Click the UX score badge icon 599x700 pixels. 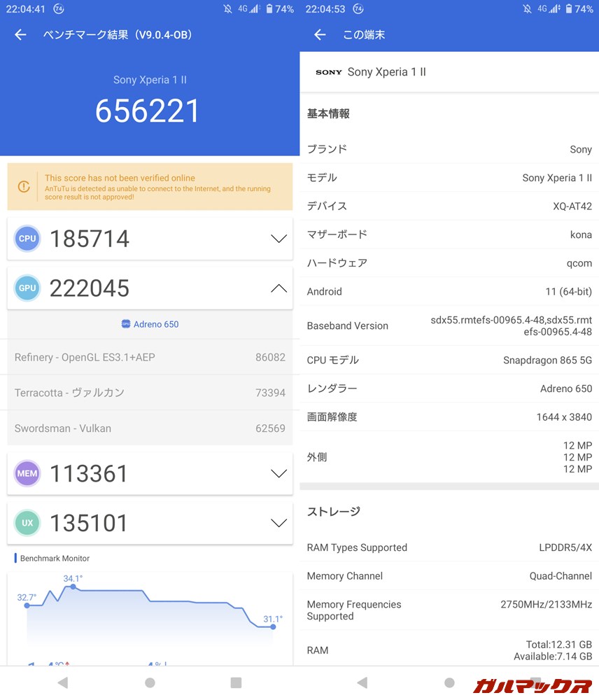(27, 522)
